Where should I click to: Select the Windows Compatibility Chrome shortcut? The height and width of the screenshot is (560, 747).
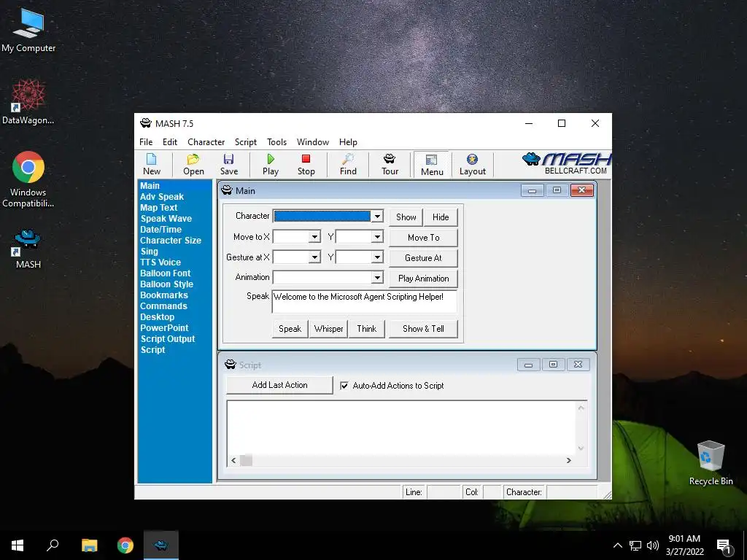(28, 179)
